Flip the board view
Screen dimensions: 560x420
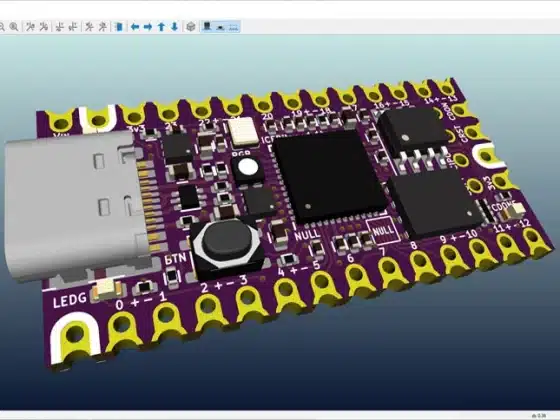(x=119, y=27)
